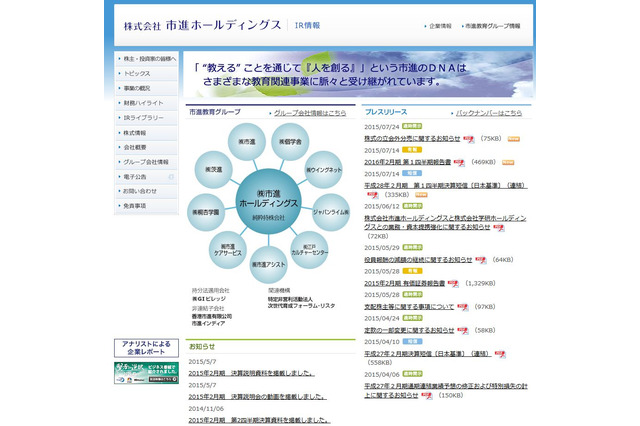Screen dimensions: 640x426
Task: Click the 株式会社 市進ホールディングス logo
Action: click(x=202, y=25)
